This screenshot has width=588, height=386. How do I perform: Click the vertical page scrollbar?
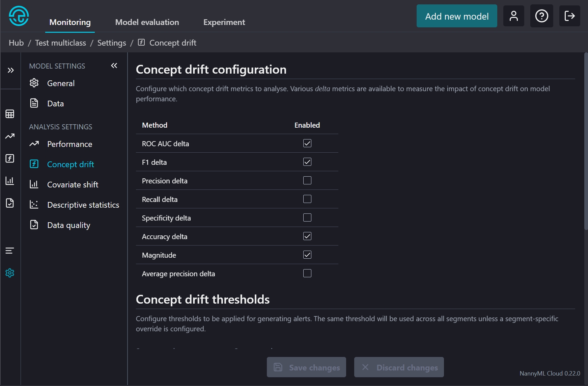586,142
